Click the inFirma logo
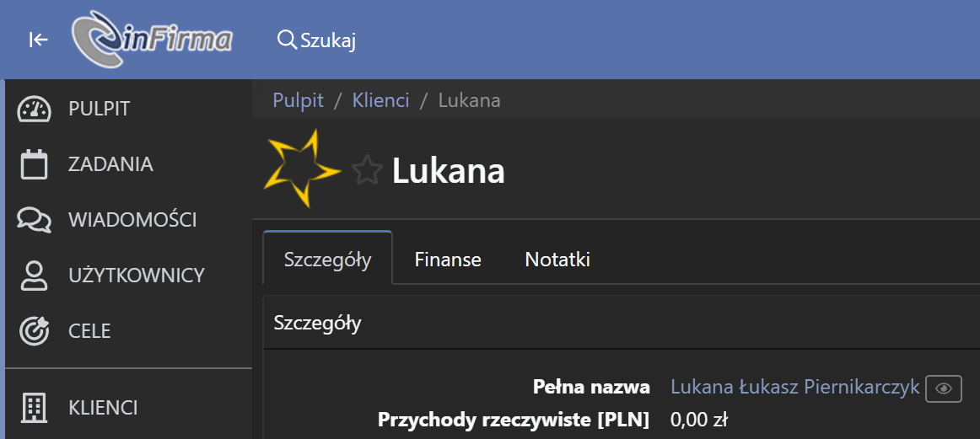This screenshot has height=439, width=980. pyautogui.click(x=152, y=40)
